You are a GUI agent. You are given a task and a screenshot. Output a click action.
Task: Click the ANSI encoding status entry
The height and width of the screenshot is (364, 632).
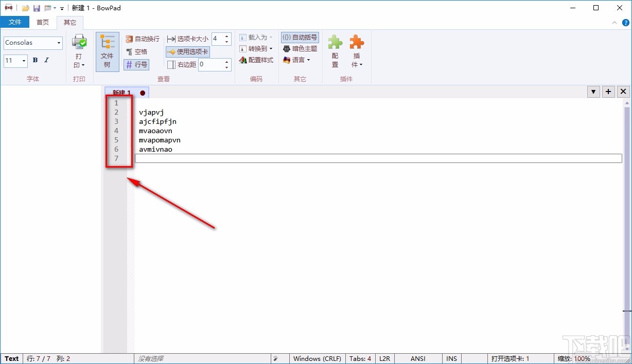pyautogui.click(x=418, y=358)
